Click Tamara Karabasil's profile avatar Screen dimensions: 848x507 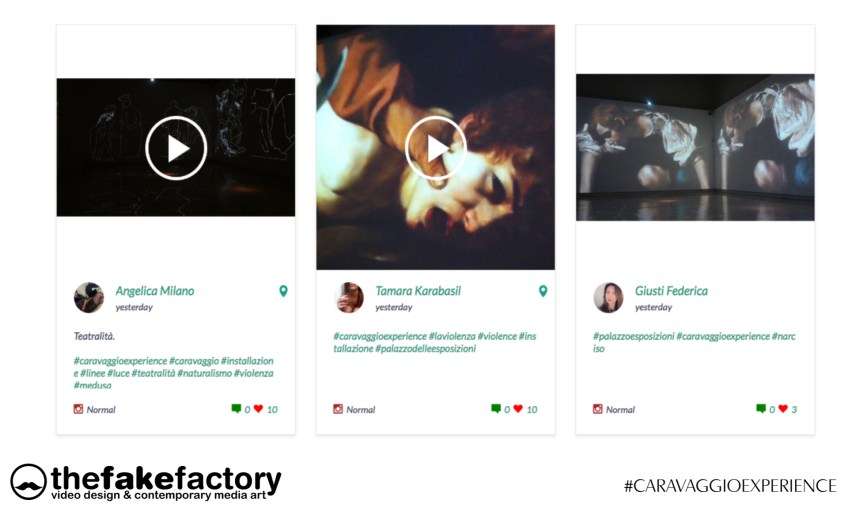tap(349, 297)
